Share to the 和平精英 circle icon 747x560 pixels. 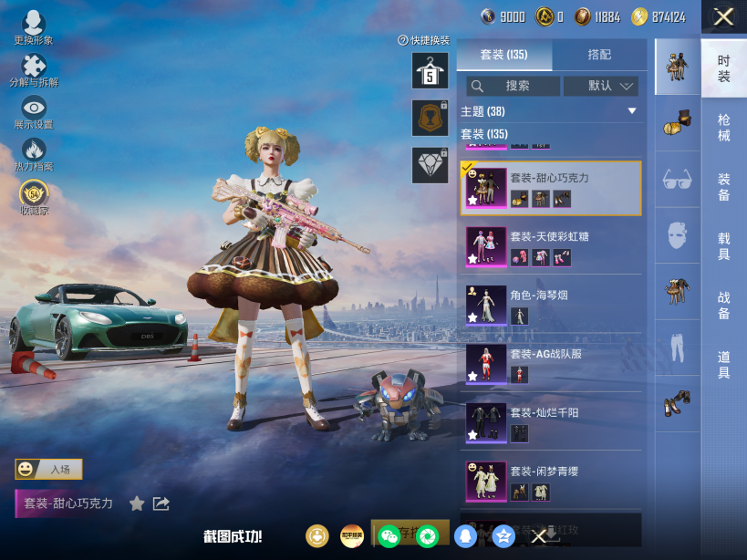[352, 536]
